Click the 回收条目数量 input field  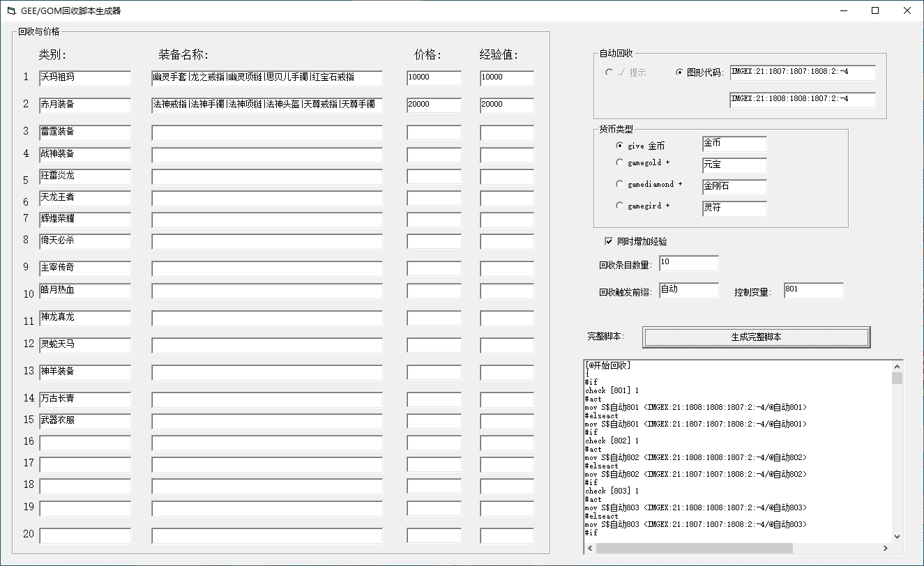688,263
